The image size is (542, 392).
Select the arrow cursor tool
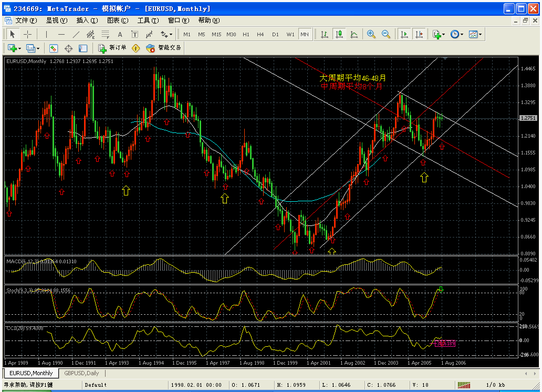tap(13, 34)
